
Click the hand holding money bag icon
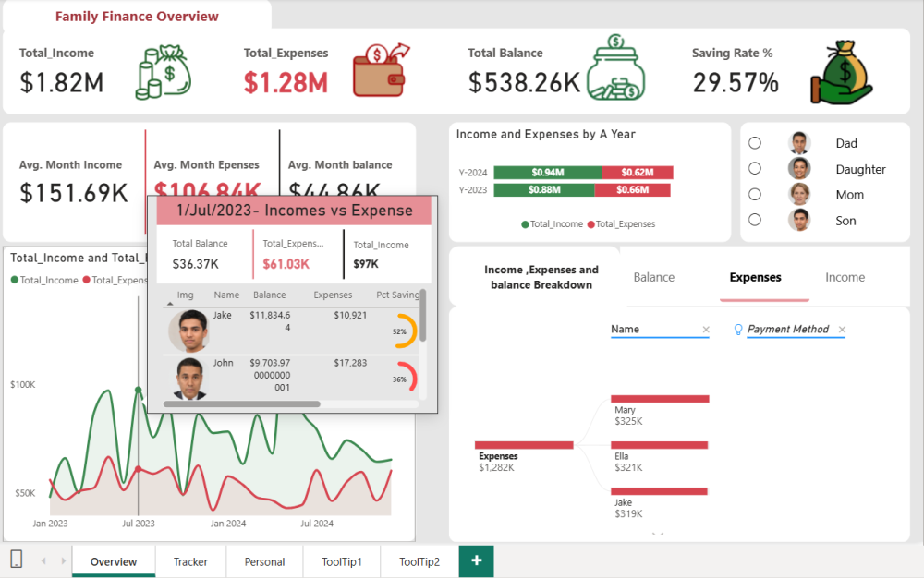point(841,71)
